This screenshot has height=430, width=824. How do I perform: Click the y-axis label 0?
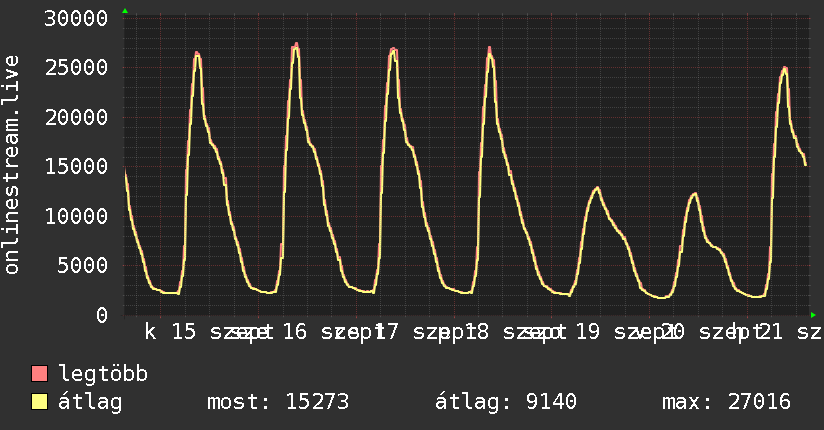(102, 315)
